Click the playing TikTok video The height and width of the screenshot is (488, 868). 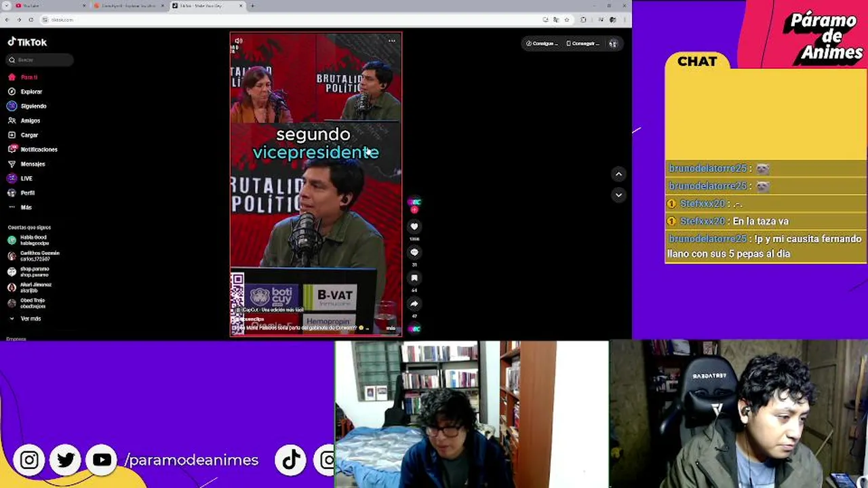316,184
